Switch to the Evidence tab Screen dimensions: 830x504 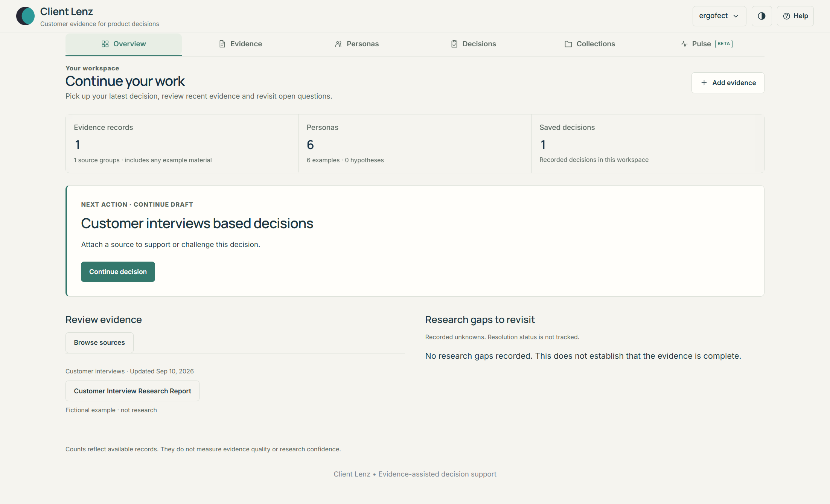tap(240, 44)
